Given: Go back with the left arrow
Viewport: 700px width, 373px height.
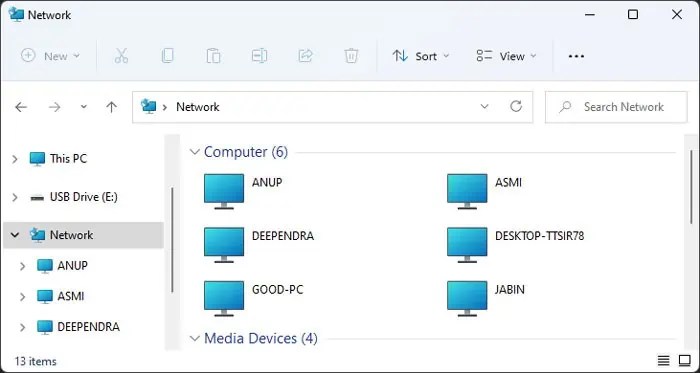Looking at the screenshot, I should click(x=21, y=107).
